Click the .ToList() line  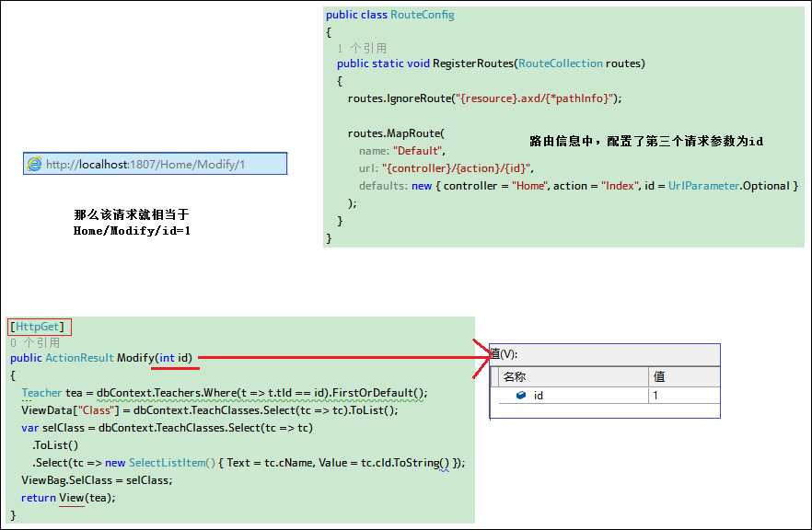[55, 445]
